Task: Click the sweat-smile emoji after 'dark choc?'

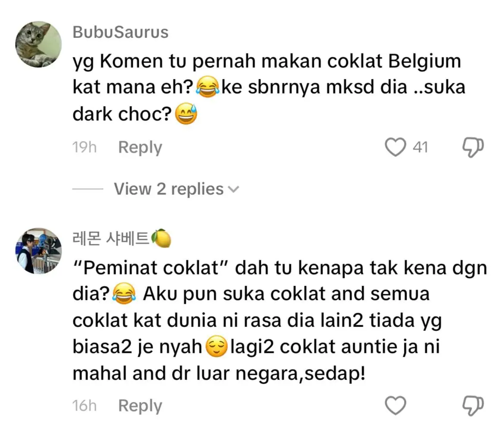Action: pyautogui.click(x=186, y=115)
